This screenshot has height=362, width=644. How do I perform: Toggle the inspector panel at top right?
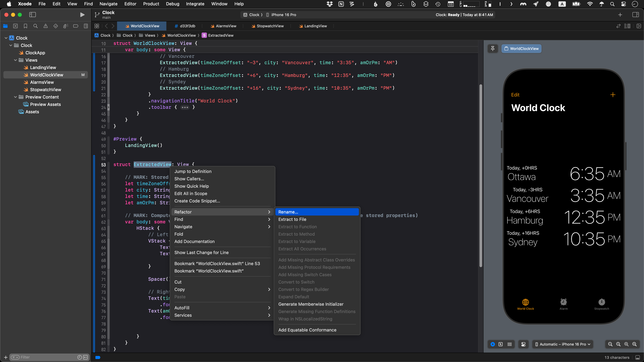click(x=635, y=15)
